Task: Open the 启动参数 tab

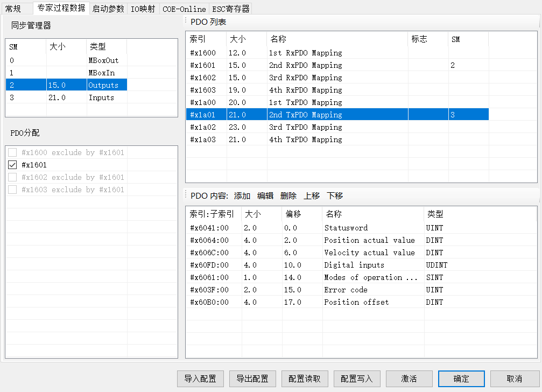Action: (x=108, y=9)
